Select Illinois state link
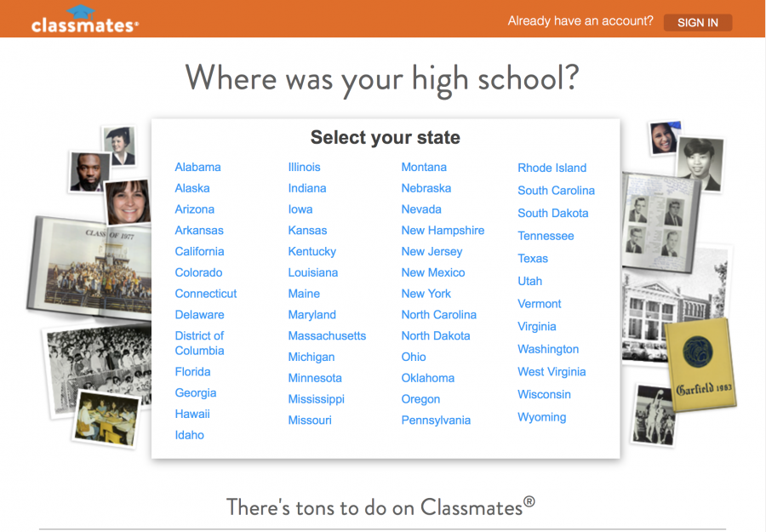 click(305, 167)
